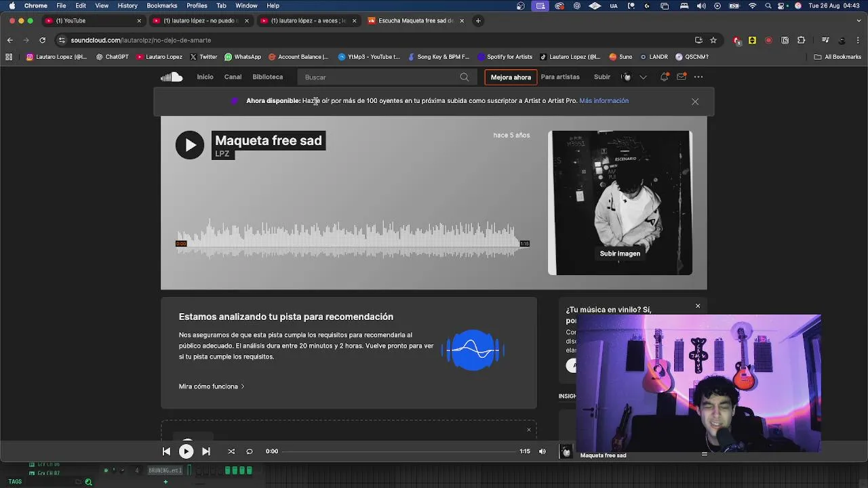Image resolution: width=868 pixels, height=488 pixels.
Task: Click the Wi-Fi icon in menu bar
Action: click(x=752, y=5)
